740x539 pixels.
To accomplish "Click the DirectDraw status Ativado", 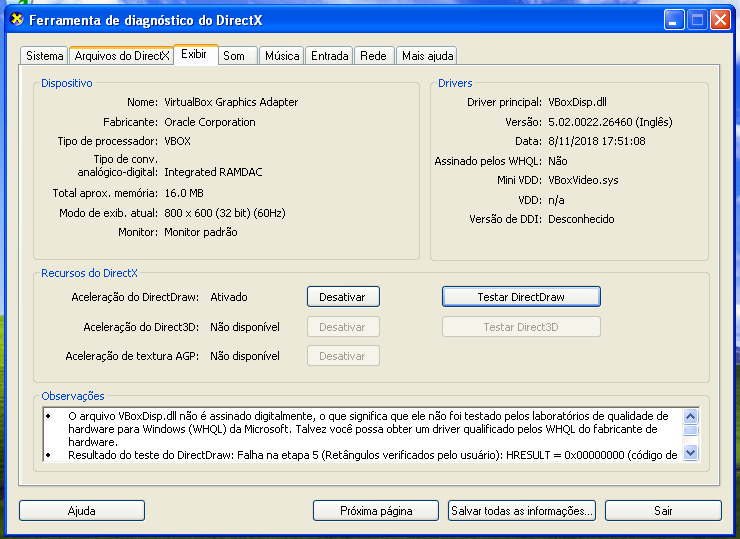I will (x=229, y=297).
